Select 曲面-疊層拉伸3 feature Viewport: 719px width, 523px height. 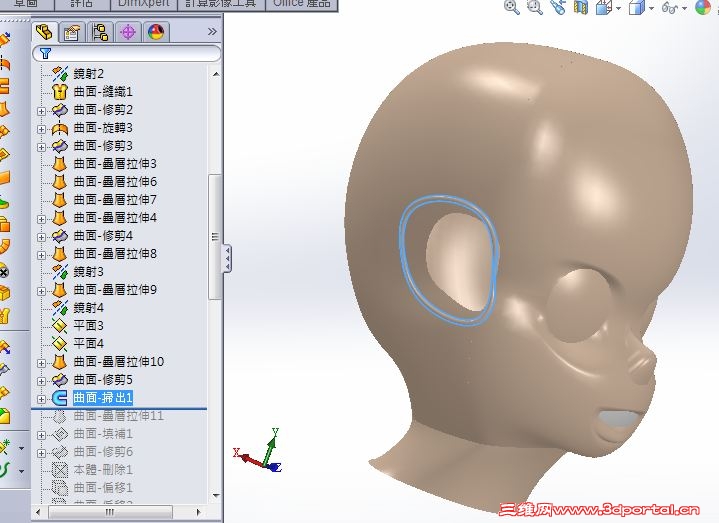(115, 164)
